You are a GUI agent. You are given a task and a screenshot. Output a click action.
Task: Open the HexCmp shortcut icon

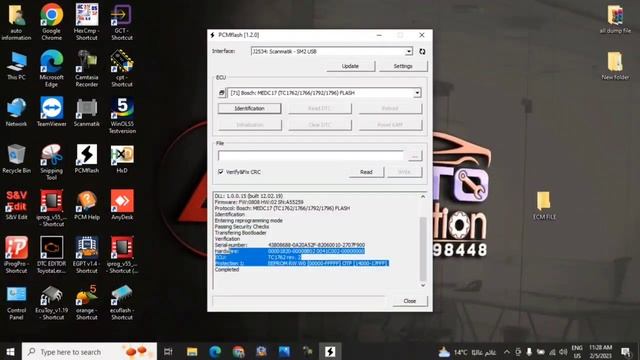(87, 22)
